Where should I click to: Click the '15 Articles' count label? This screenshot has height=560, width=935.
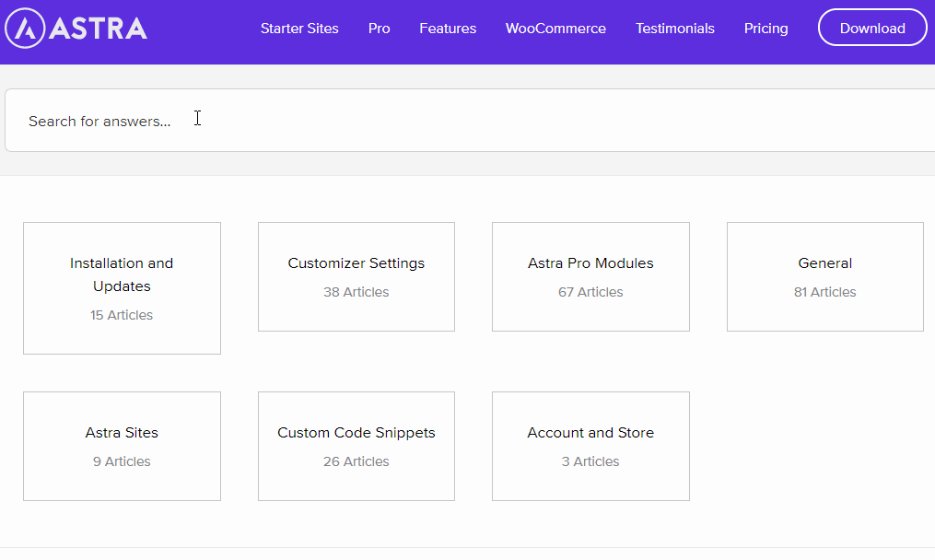coord(122,315)
